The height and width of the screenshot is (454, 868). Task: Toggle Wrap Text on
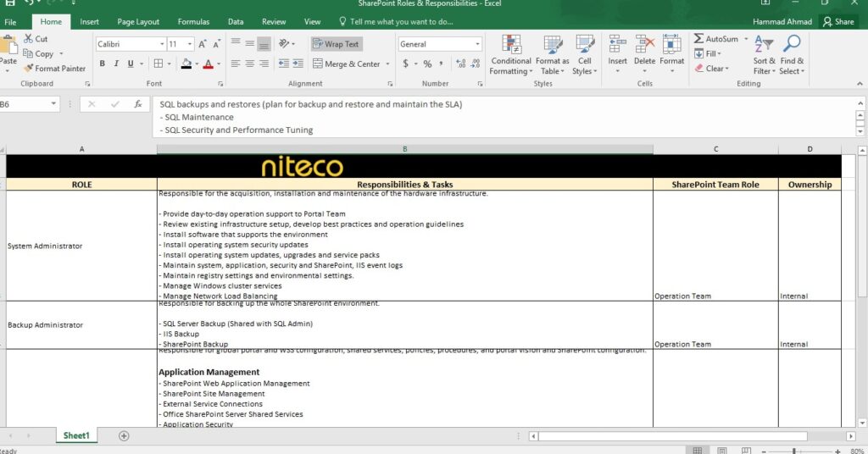coord(337,44)
